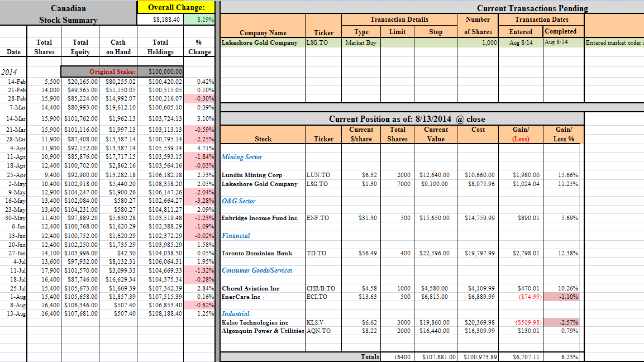The height and width of the screenshot is (362, 644).
Task: Select the 16-May -3.28% change cell
Action: [x=199, y=201]
